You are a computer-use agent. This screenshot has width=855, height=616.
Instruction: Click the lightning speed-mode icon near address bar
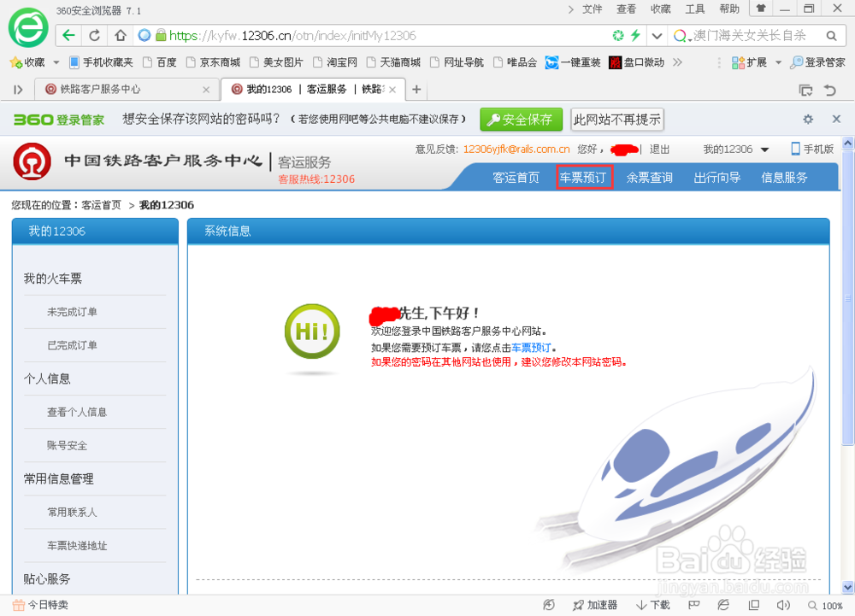pyautogui.click(x=634, y=35)
